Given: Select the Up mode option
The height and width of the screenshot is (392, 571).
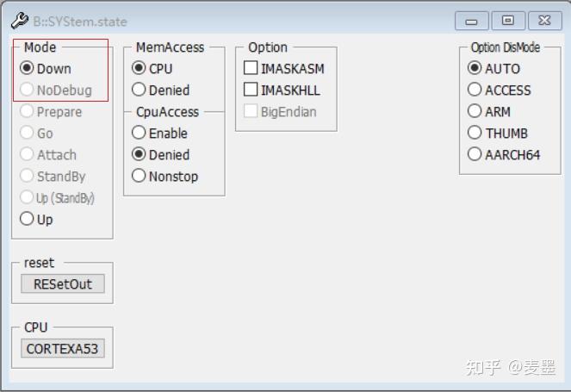Looking at the screenshot, I should [x=28, y=220].
